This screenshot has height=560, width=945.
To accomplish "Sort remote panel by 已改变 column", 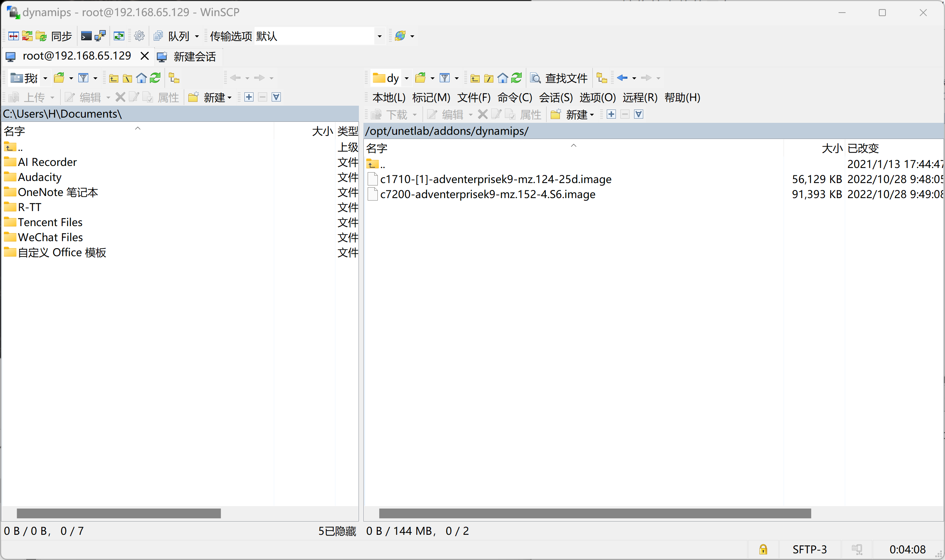I will tap(895, 148).
